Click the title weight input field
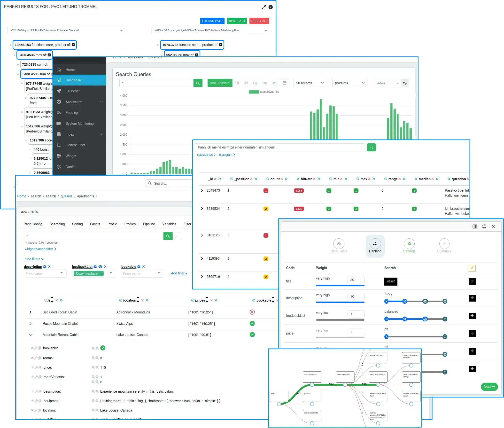The width and height of the screenshot is (504, 428). pos(356,280)
